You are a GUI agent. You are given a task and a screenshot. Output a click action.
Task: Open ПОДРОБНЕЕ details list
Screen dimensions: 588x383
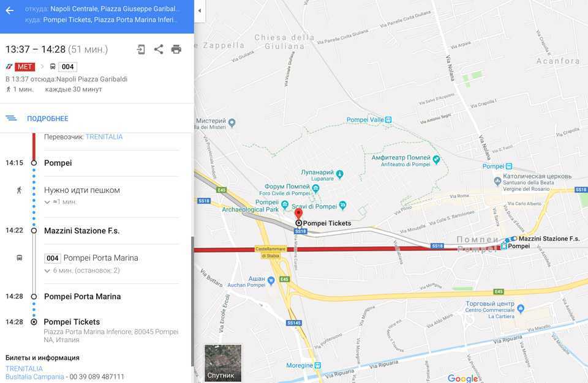(x=48, y=119)
